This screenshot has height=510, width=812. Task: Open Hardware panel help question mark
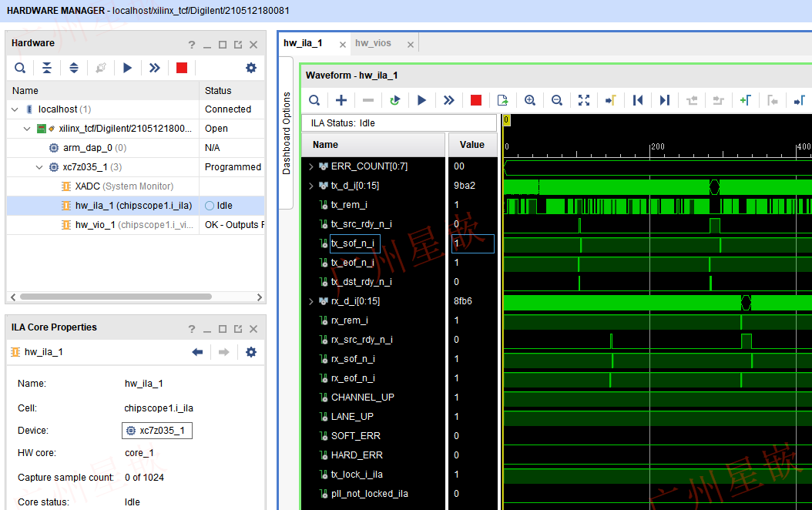pos(192,45)
